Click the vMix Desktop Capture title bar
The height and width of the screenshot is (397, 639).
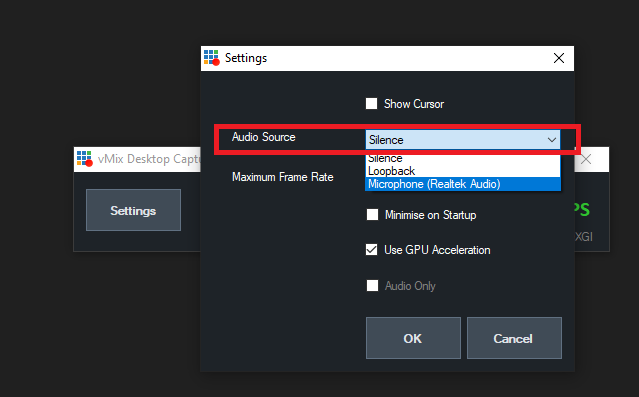point(137,159)
